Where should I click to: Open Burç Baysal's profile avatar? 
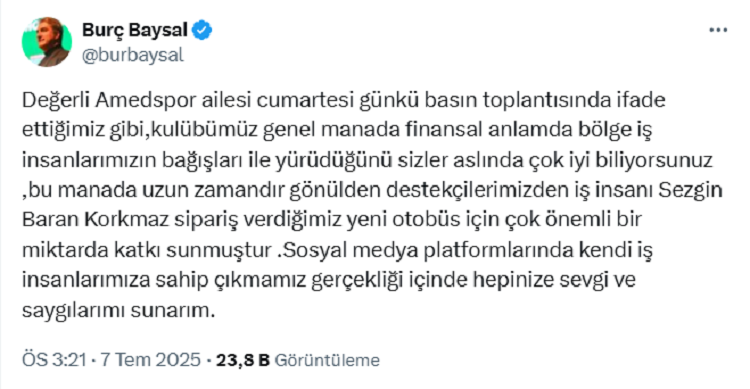tap(47, 42)
